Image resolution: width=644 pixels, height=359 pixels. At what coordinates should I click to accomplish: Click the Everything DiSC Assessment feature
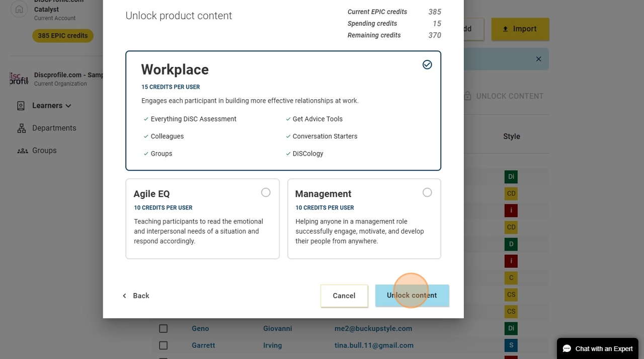click(193, 119)
